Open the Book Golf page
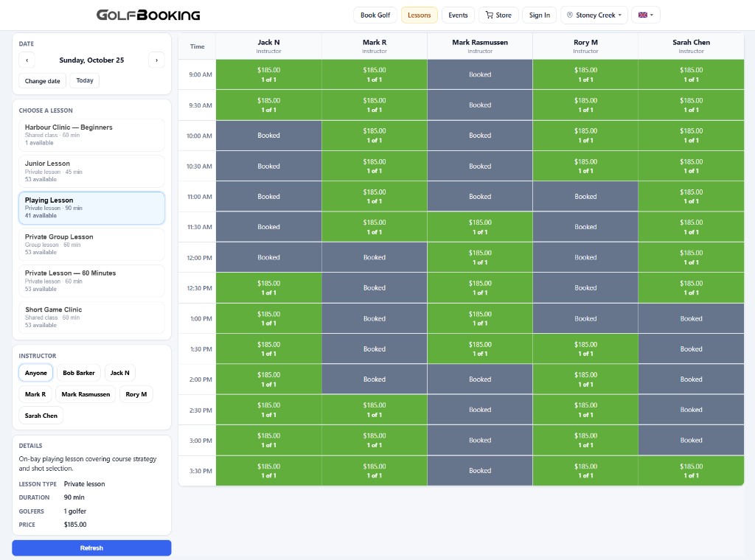This screenshot has width=755, height=560. [x=375, y=15]
